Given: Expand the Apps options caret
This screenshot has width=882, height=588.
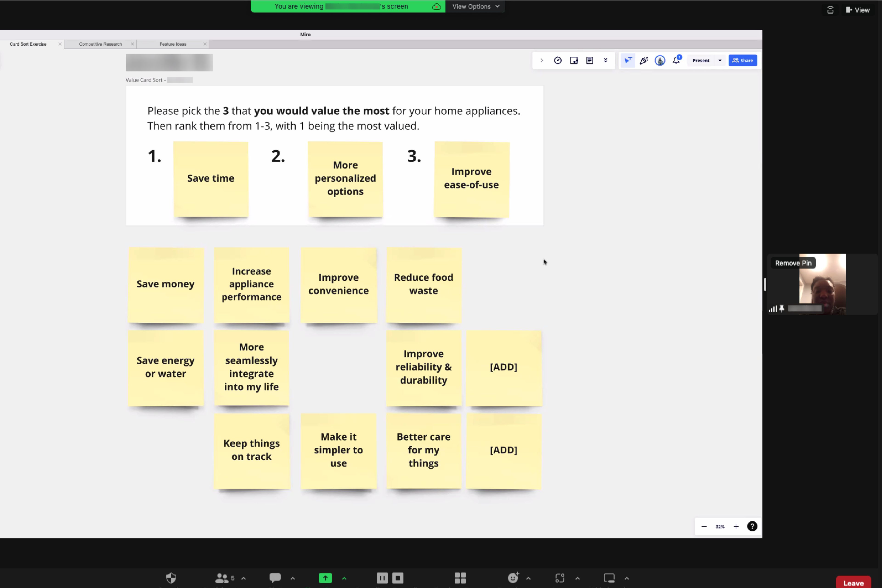Looking at the screenshot, I should click(577, 578).
